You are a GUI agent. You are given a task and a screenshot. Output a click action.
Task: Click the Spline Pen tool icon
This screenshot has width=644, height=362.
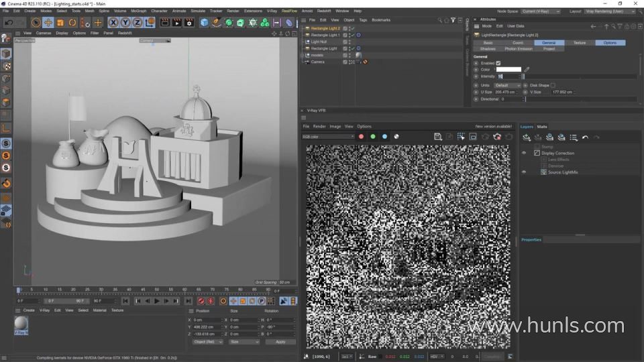[216, 23]
